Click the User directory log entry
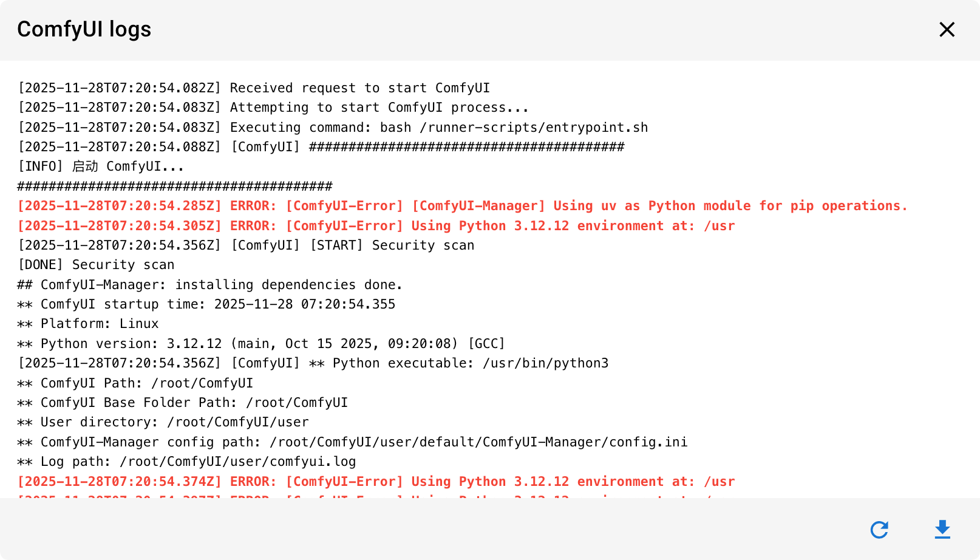Viewport: 980px width, 560px height. (162, 422)
